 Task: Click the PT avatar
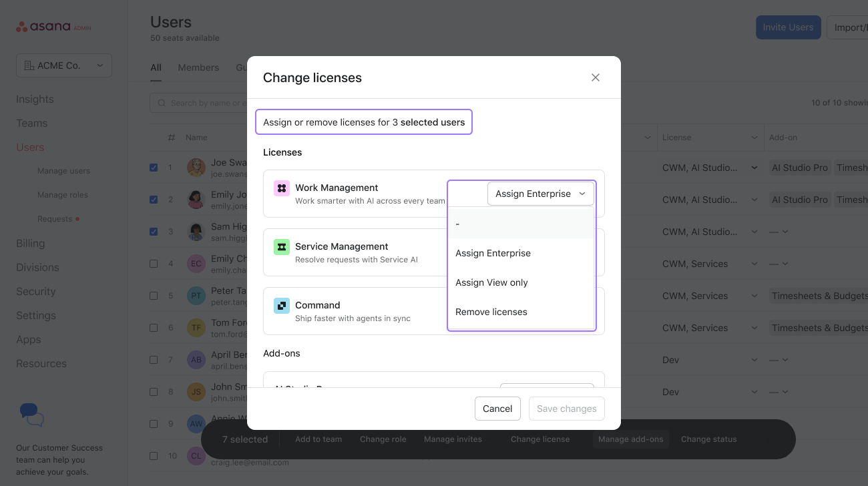click(x=196, y=296)
